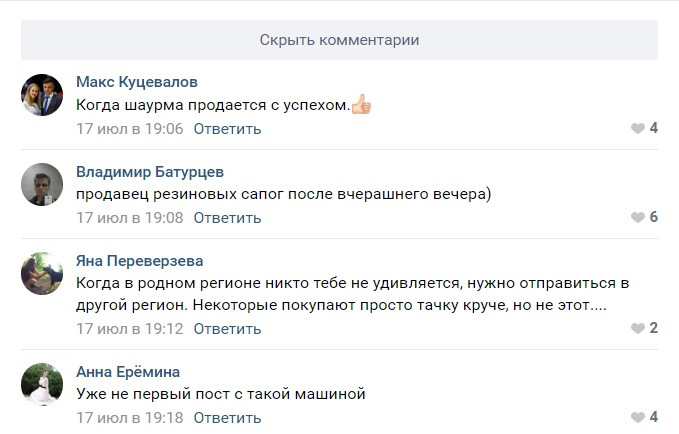Screen dimensions: 679x434
Task: Open Макс Куцевалов's avatar photo
Action: click(42, 95)
